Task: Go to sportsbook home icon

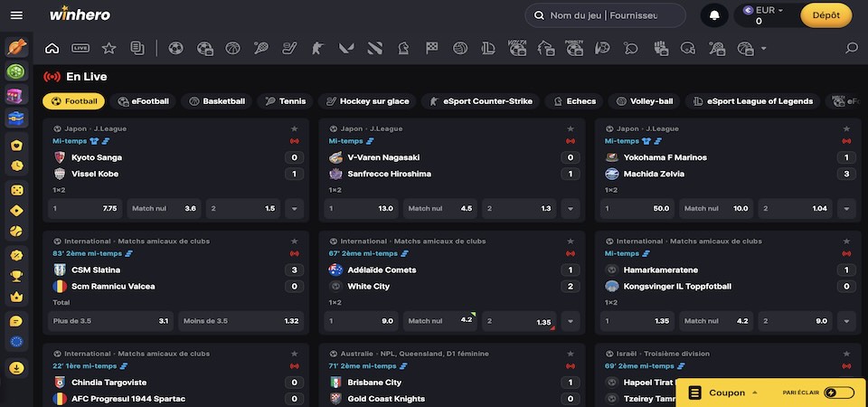Action: click(x=52, y=48)
